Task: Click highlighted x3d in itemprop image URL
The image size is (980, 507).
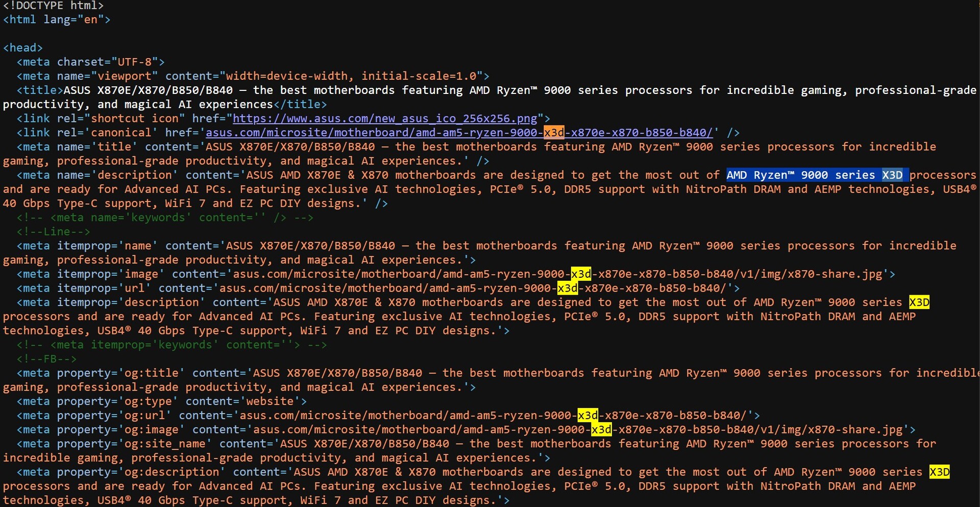Action: click(x=581, y=274)
